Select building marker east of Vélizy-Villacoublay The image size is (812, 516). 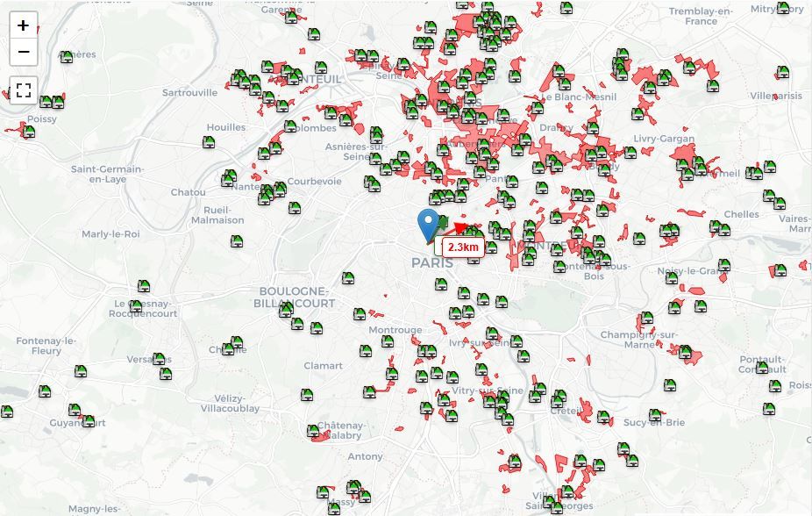pyautogui.click(x=307, y=395)
